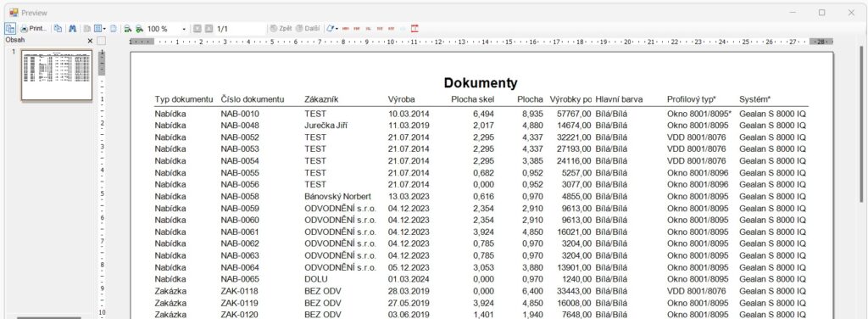Click the zoom out magnifier icon
This screenshot has height=319, width=868.
coord(127,28)
